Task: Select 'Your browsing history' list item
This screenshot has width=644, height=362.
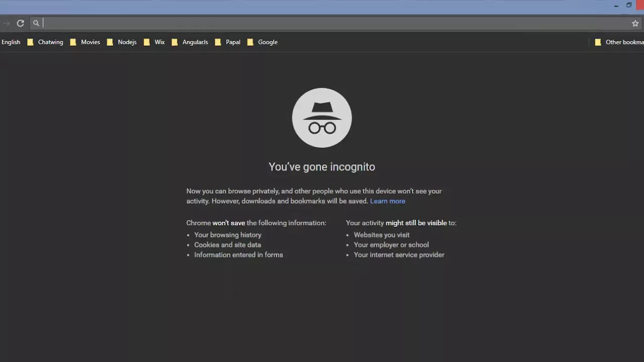Action: point(228,235)
